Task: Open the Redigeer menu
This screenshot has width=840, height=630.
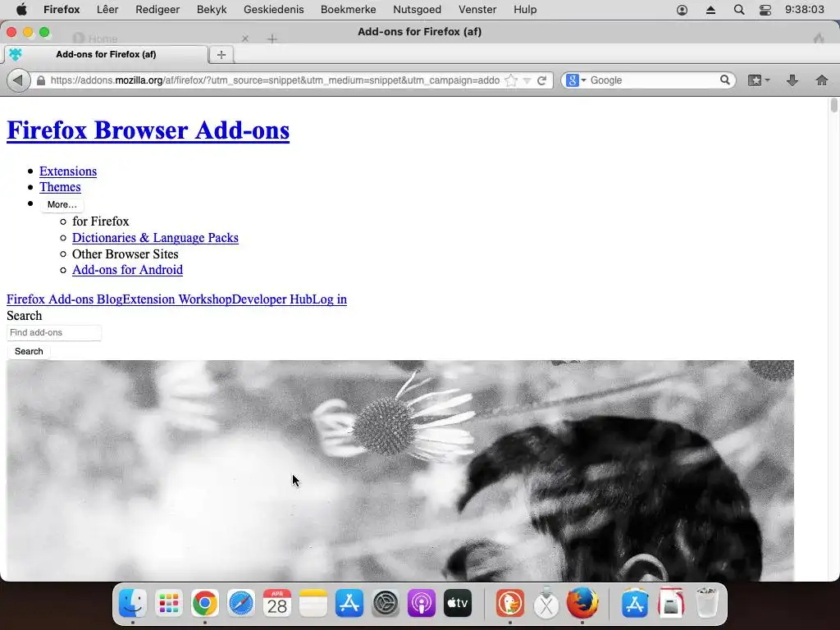Action: [x=157, y=10]
